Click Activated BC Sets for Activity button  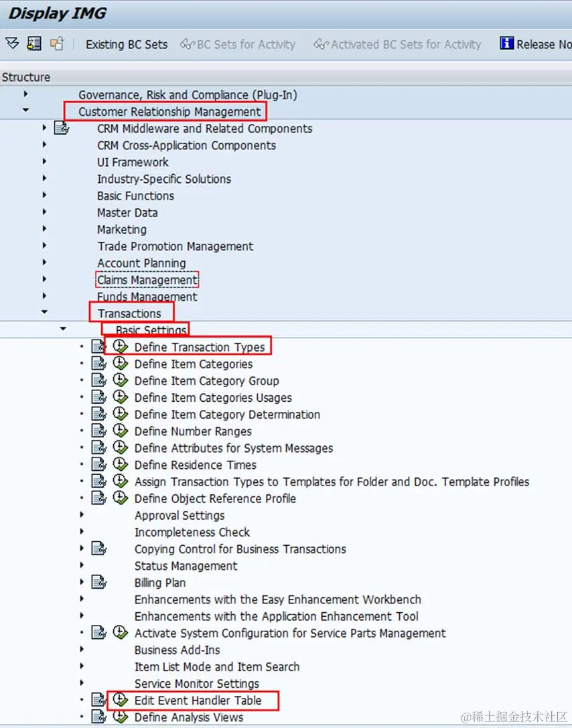pos(398,45)
